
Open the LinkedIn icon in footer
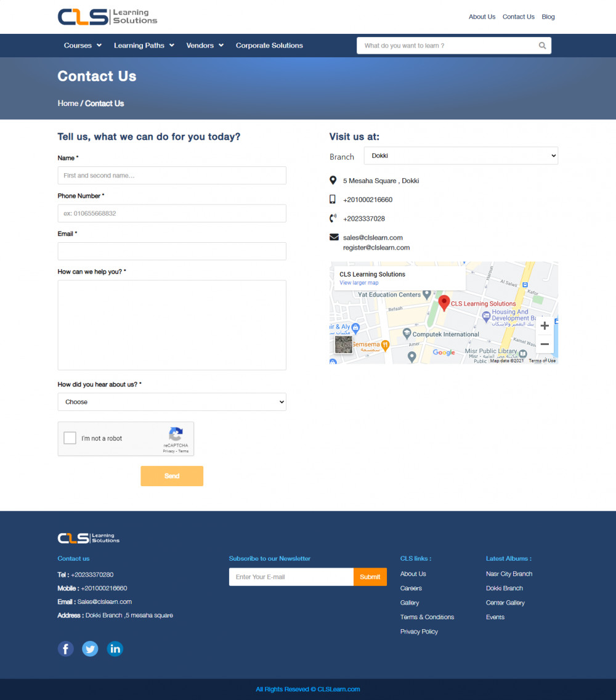click(115, 648)
